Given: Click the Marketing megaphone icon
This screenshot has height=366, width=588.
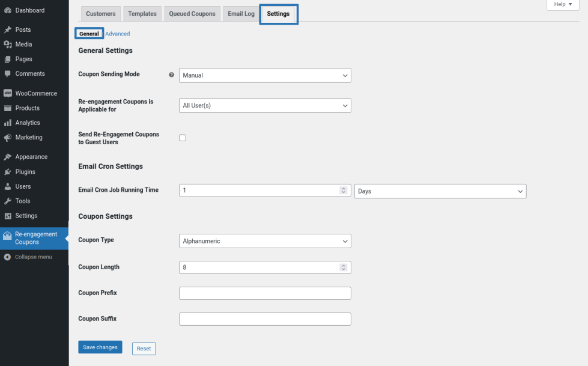Looking at the screenshot, I should coord(8,138).
